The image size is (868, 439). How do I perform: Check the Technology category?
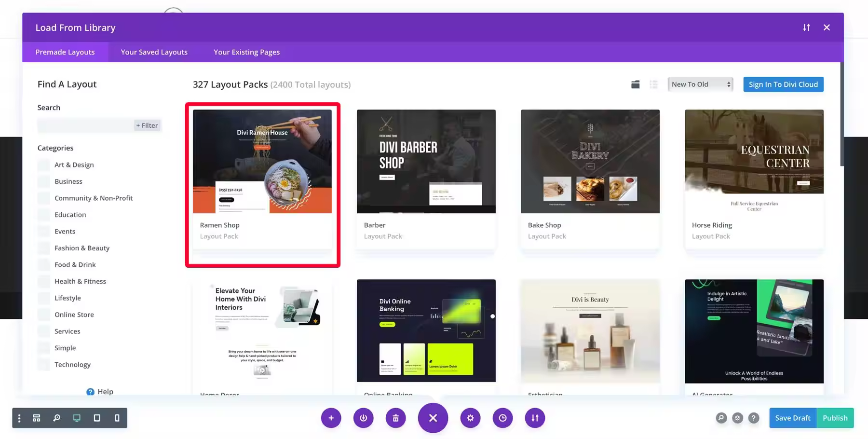44,365
